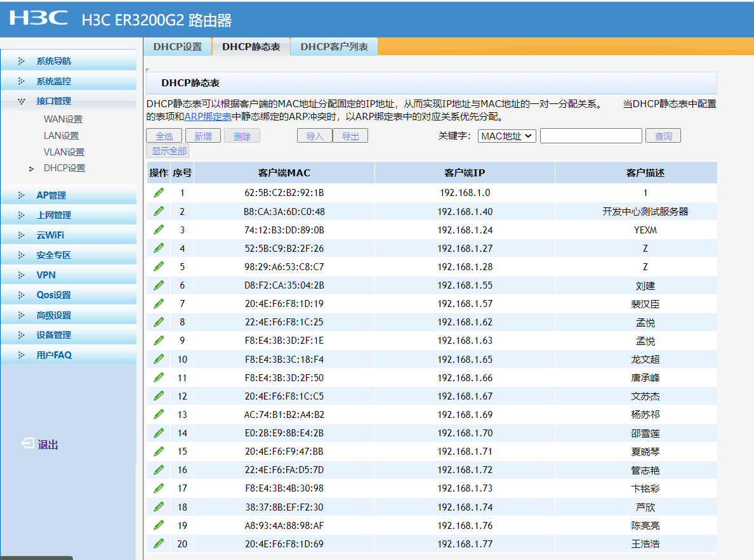
Task: Open the MAC地址 keyword dropdown
Action: coord(506,136)
